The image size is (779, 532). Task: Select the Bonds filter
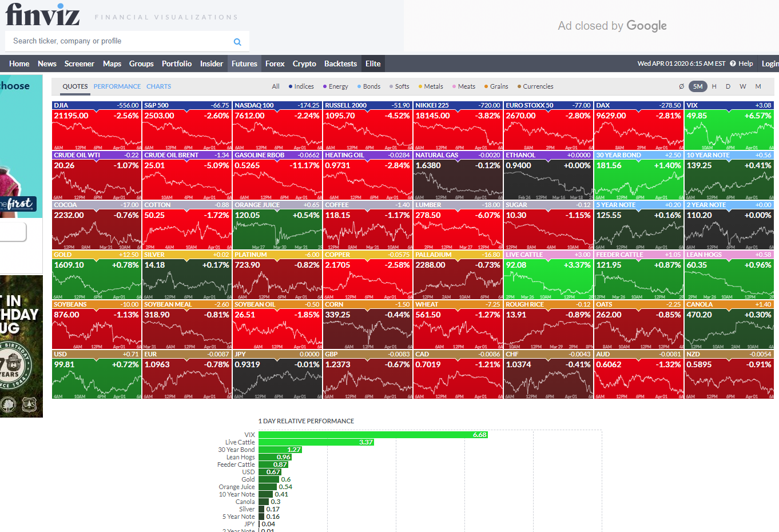(x=369, y=87)
